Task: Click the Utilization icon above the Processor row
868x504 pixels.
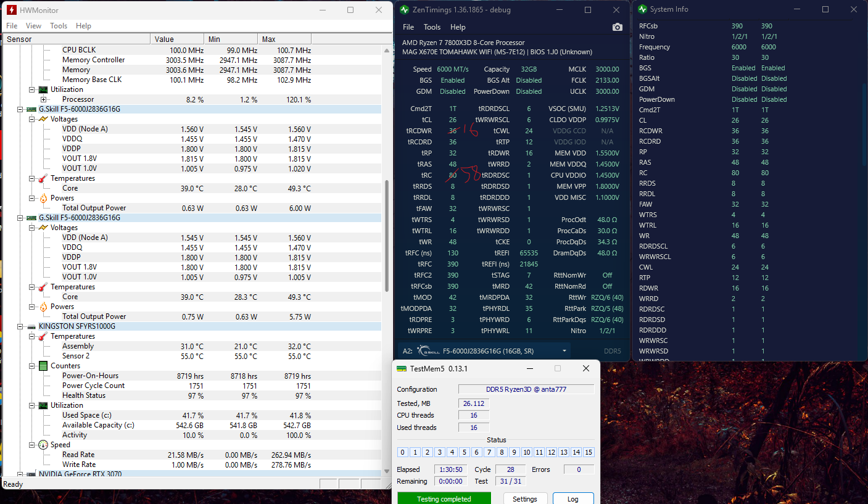Action: click(43, 89)
